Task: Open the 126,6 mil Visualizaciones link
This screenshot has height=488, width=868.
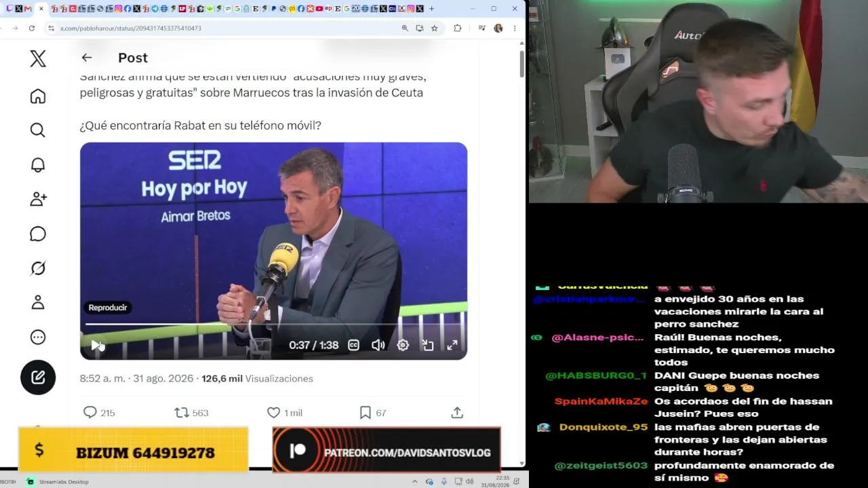Action: click(x=257, y=378)
